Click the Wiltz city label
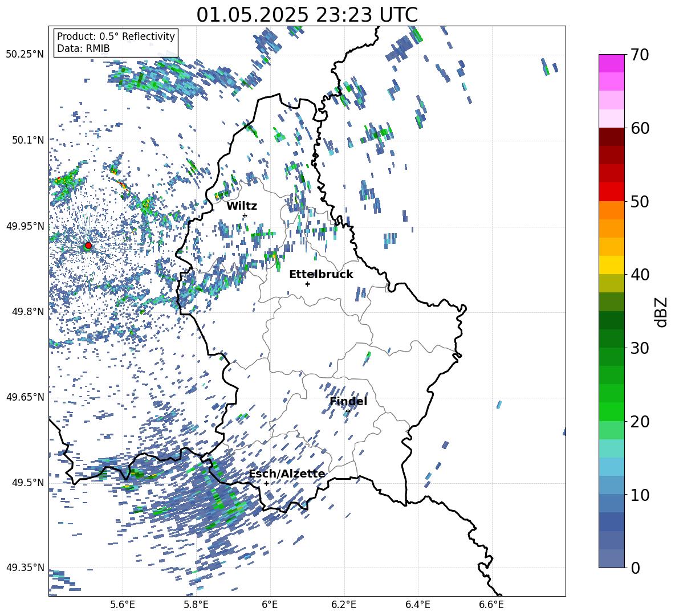 tap(242, 206)
